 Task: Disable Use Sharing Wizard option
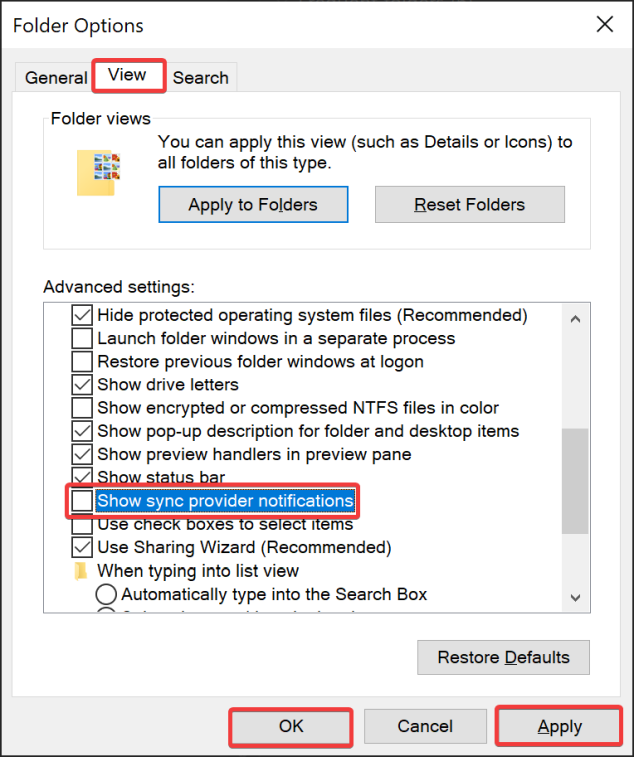point(82,547)
